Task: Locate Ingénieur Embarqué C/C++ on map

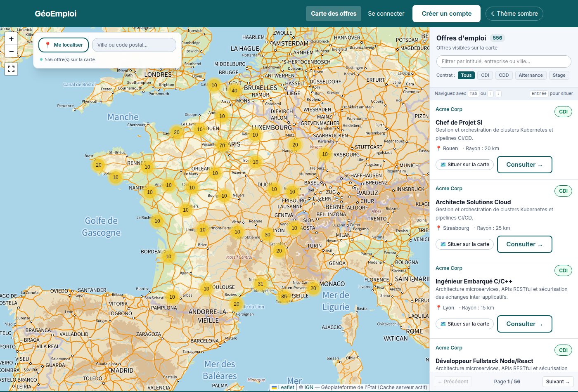Action: [x=464, y=324]
